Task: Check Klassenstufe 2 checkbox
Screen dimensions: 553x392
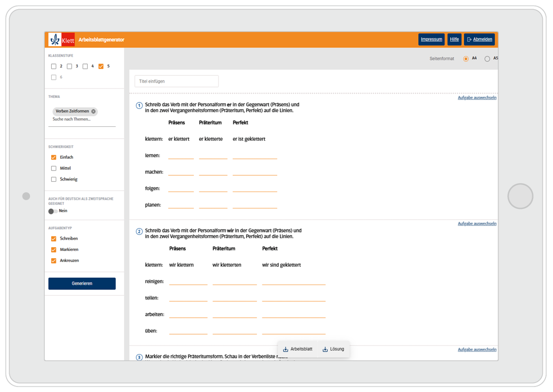Action: [54, 66]
